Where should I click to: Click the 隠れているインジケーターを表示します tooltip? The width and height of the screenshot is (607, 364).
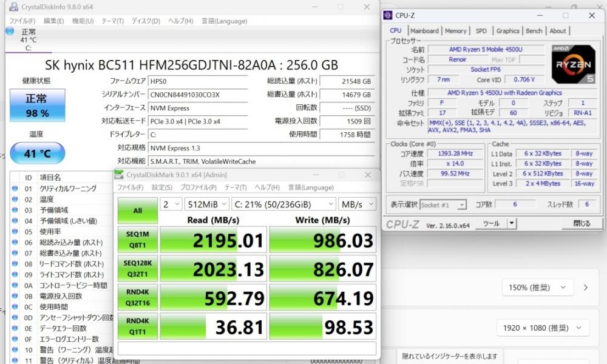click(x=449, y=356)
